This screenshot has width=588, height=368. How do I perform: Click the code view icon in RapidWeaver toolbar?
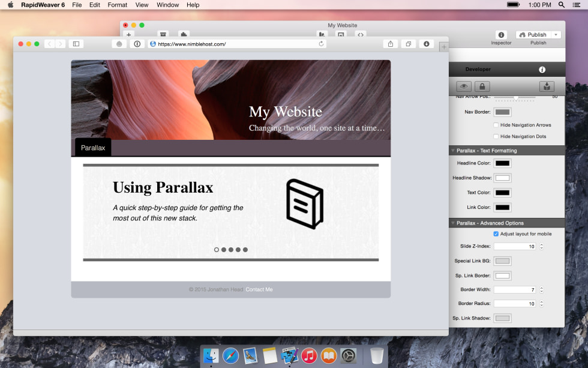(x=361, y=34)
